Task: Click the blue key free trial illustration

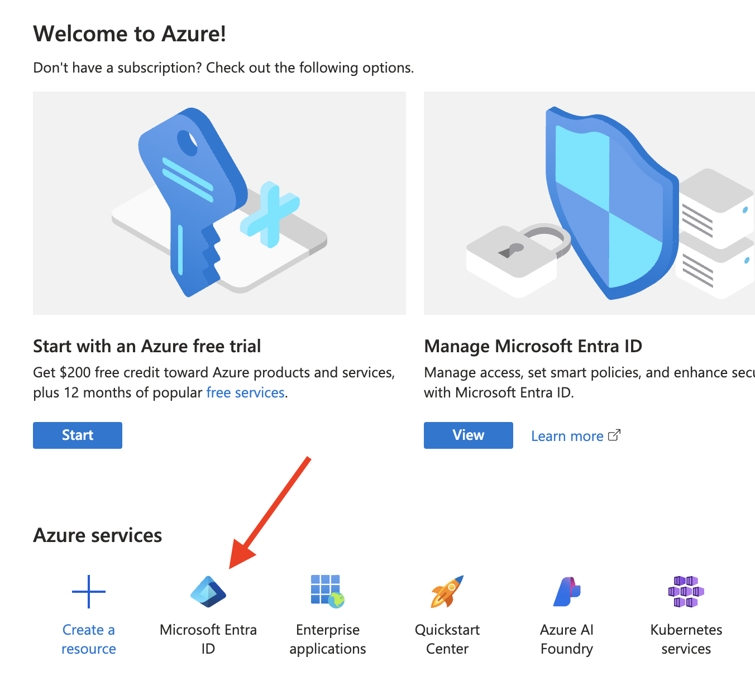Action: pyautogui.click(x=219, y=203)
